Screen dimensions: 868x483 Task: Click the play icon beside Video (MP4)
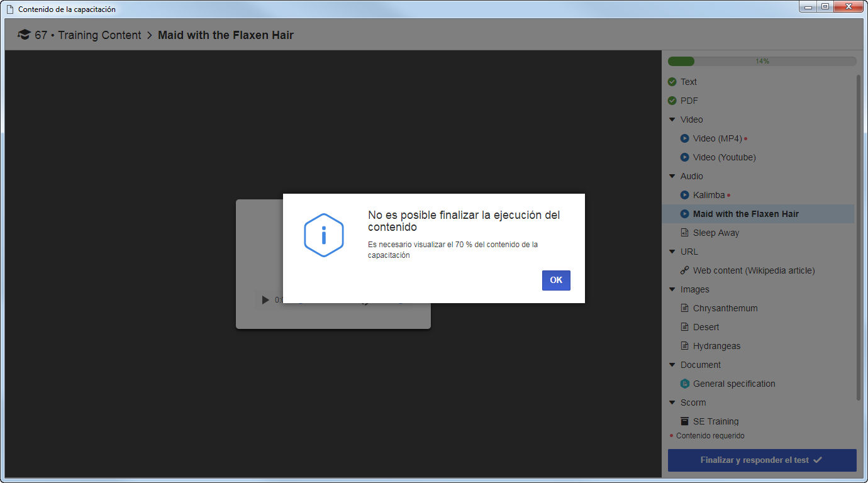pyautogui.click(x=684, y=138)
